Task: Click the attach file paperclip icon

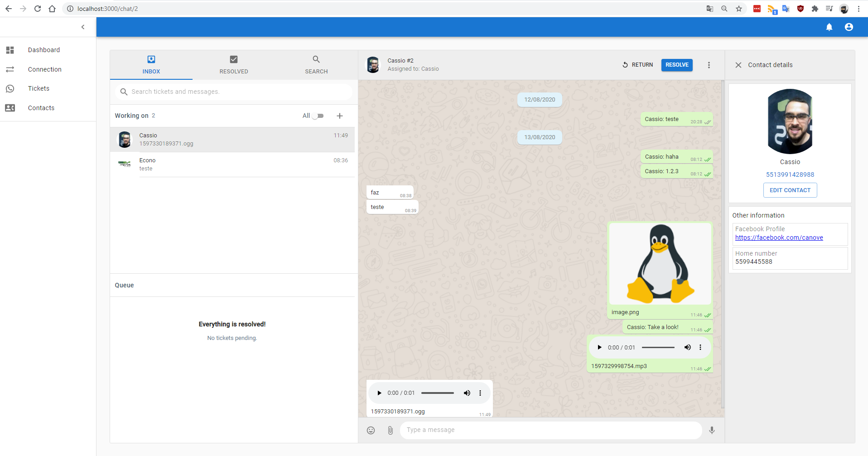Action: (390, 430)
